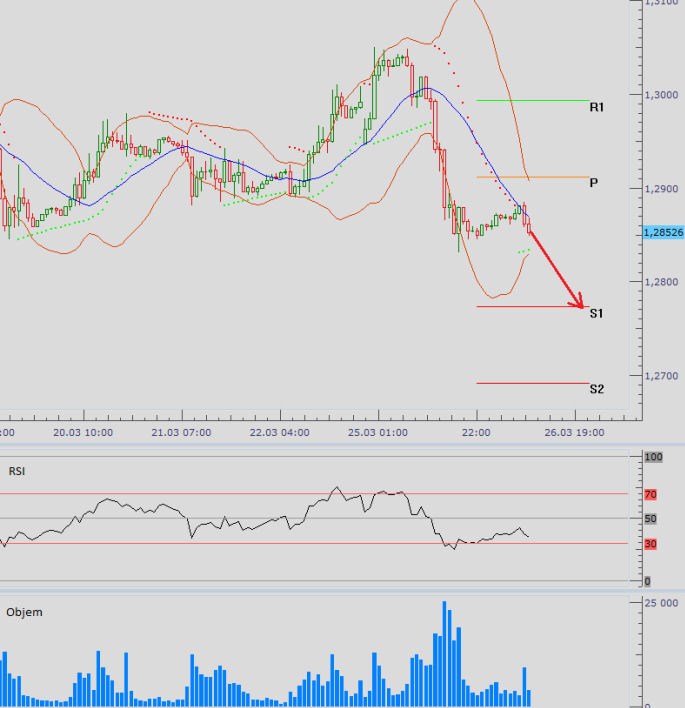Click the 1,2800 price axis label
This screenshot has height=708, width=685.
[x=661, y=282]
